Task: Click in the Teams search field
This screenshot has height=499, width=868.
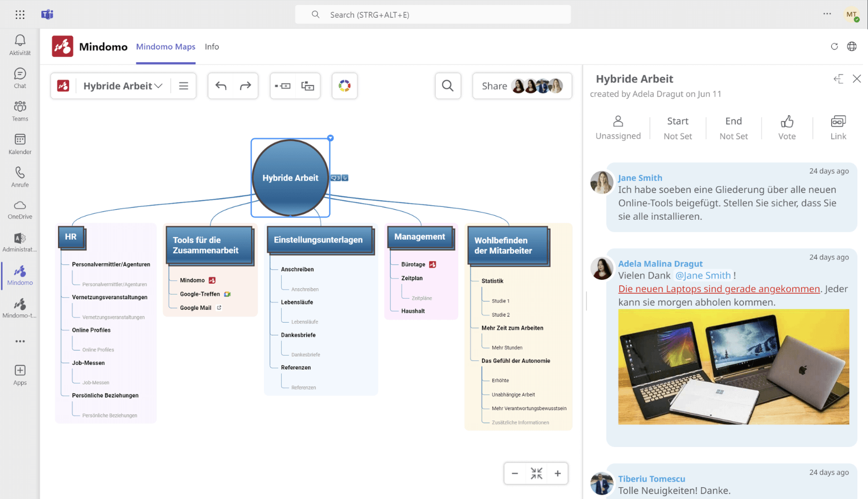Action: pos(433,14)
